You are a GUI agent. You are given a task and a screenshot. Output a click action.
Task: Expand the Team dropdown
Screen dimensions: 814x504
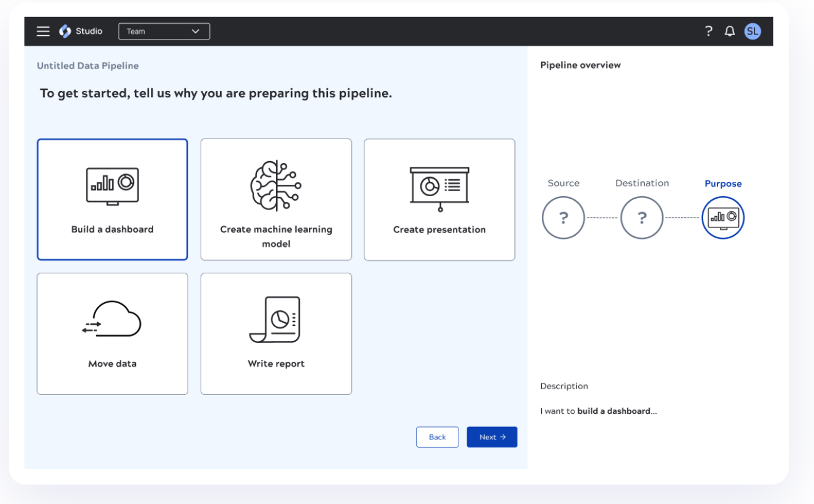tap(164, 31)
